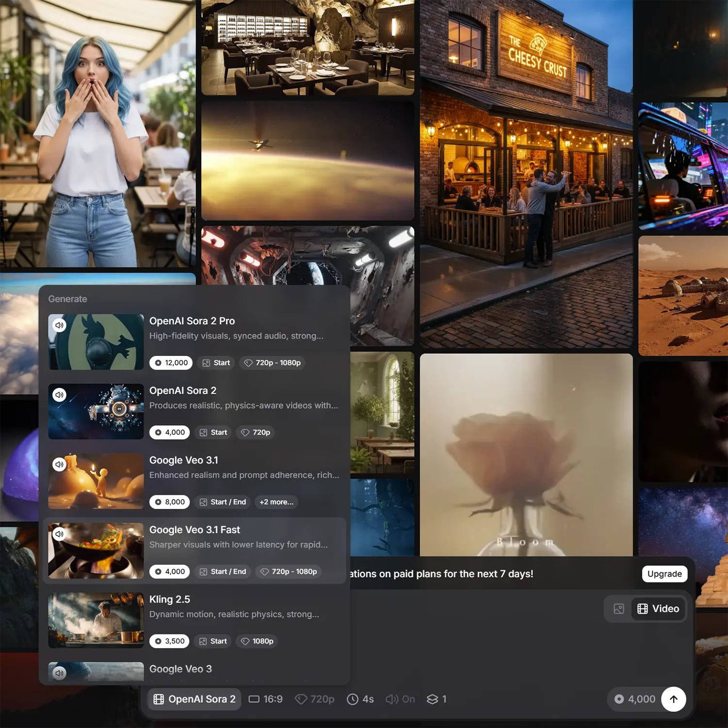The height and width of the screenshot is (728, 728).
Task: Click the sound icon on Google Veo 3.1 thumbnail
Action: point(59,464)
